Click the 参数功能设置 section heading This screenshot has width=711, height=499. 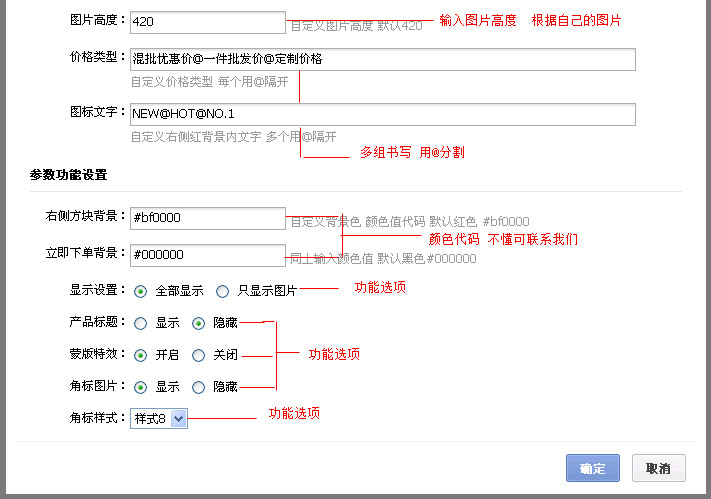69,175
